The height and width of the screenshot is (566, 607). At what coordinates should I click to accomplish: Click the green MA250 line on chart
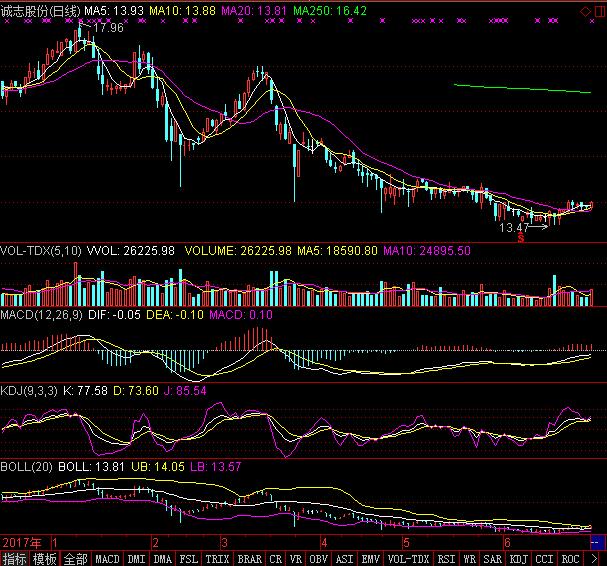pyautogui.click(x=522, y=88)
